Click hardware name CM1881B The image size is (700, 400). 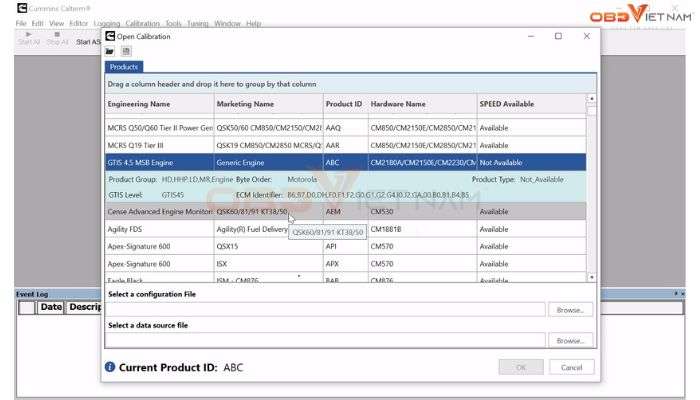click(x=422, y=229)
